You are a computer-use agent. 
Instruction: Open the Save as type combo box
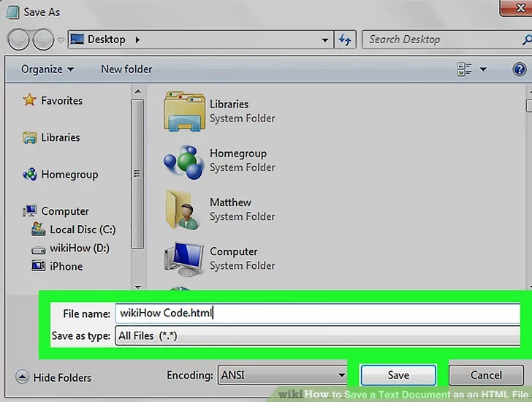point(318,335)
